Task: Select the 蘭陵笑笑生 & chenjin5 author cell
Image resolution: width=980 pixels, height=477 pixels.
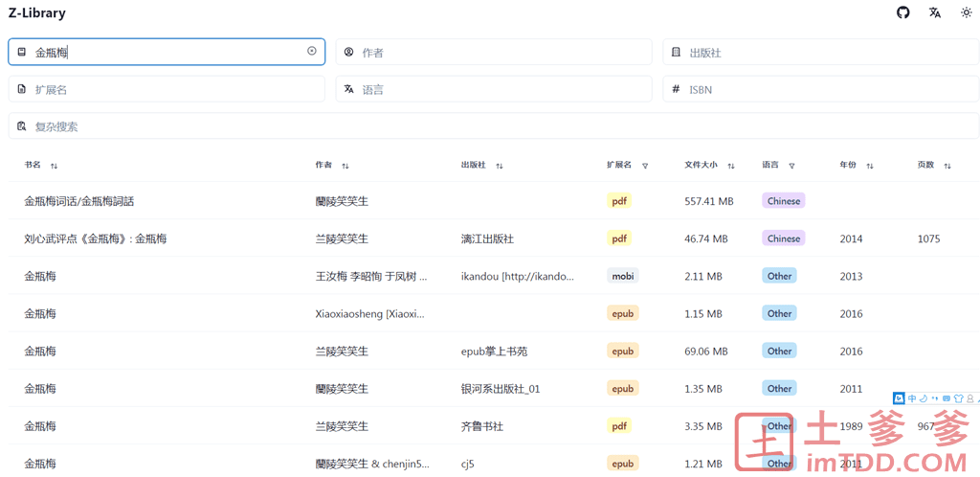Action: (372, 464)
